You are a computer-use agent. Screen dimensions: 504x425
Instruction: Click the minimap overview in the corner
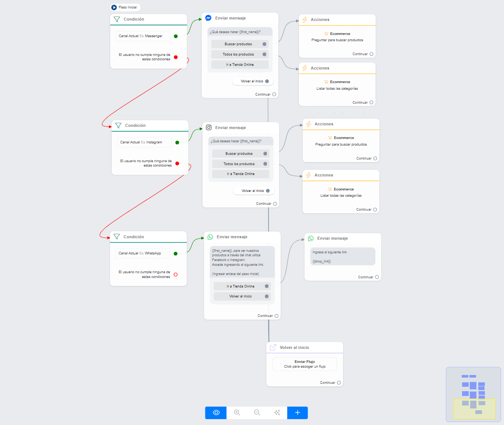coord(473,394)
